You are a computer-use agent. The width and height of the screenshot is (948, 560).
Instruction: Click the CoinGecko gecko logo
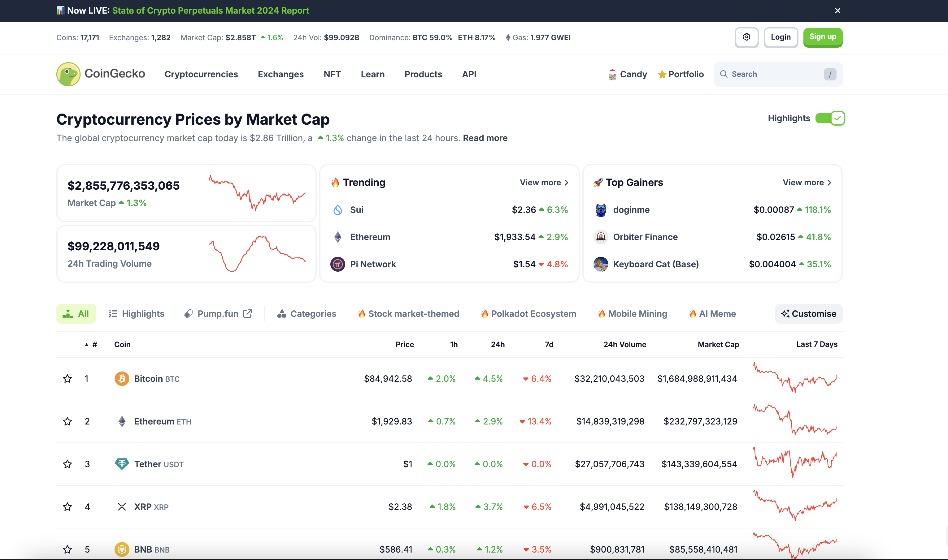click(x=68, y=74)
